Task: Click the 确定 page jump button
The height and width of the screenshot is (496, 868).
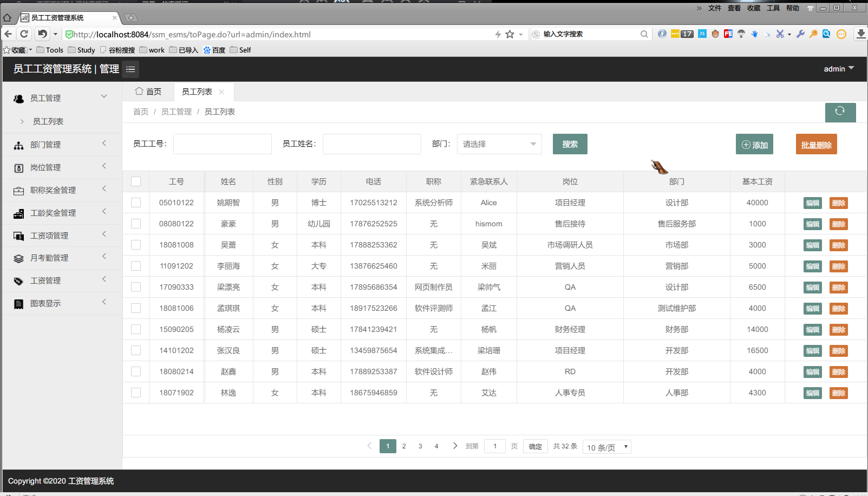Action: tap(536, 446)
